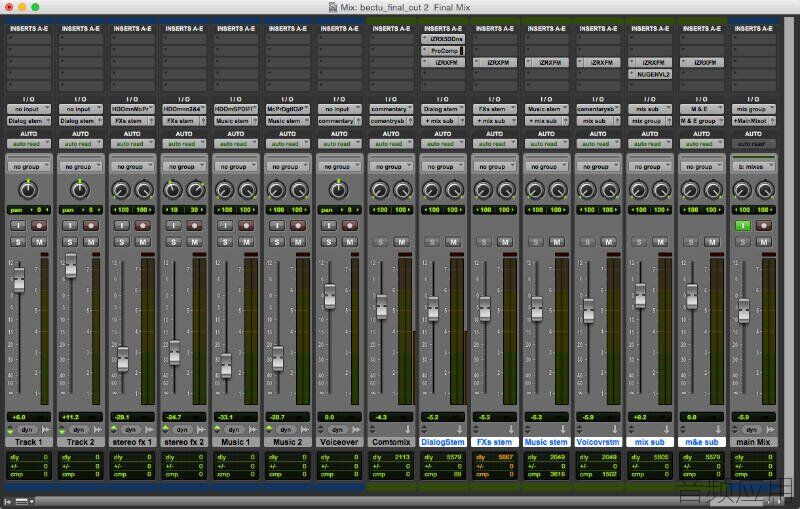Open iZRXFM insert on FXs stem
The image size is (800, 509).
(495, 63)
